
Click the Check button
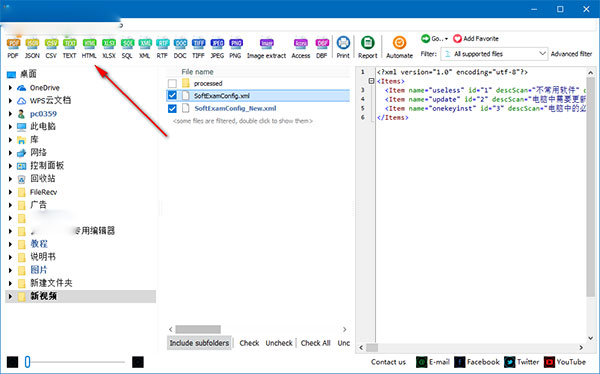[249, 343]
